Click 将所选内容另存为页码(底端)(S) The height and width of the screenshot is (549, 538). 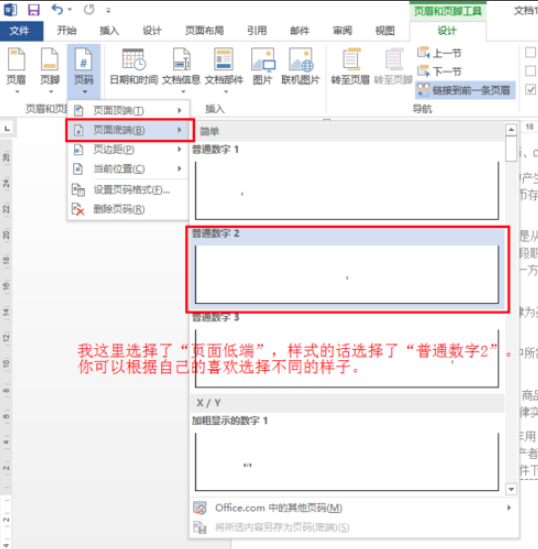(x=354, y=527)
